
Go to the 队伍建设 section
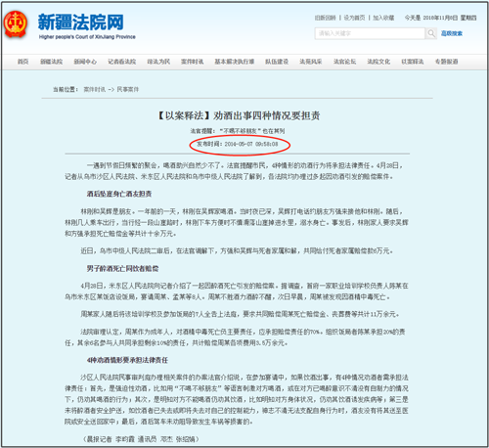point(277,62)
